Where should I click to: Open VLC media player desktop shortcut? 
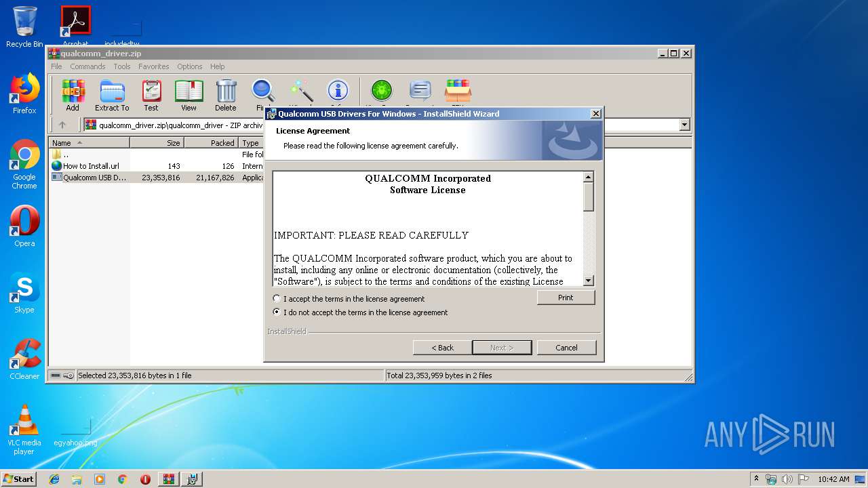24,430
